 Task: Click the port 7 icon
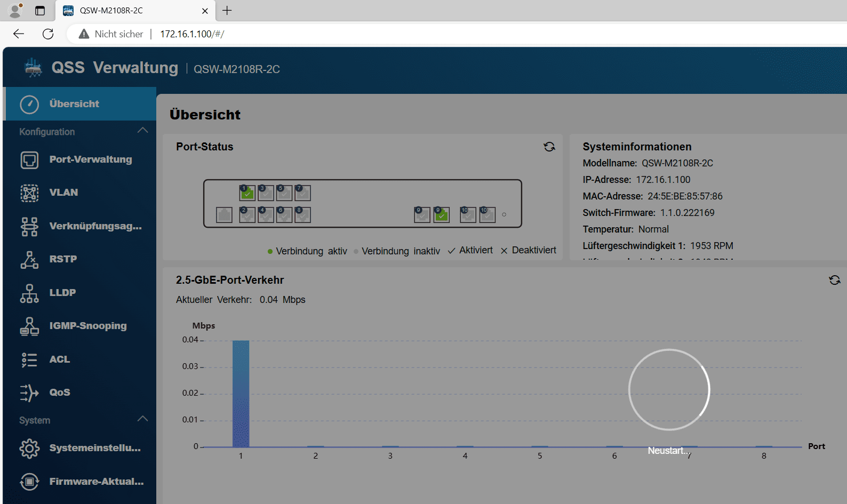(302, 193)
